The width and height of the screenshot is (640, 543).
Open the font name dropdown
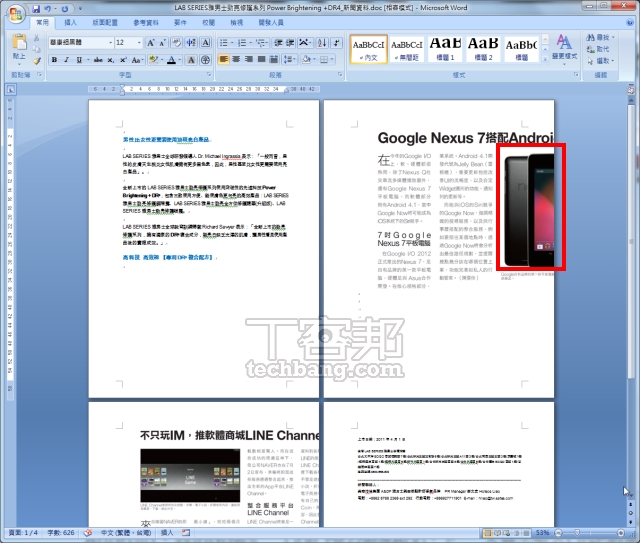tap(110, 42)
